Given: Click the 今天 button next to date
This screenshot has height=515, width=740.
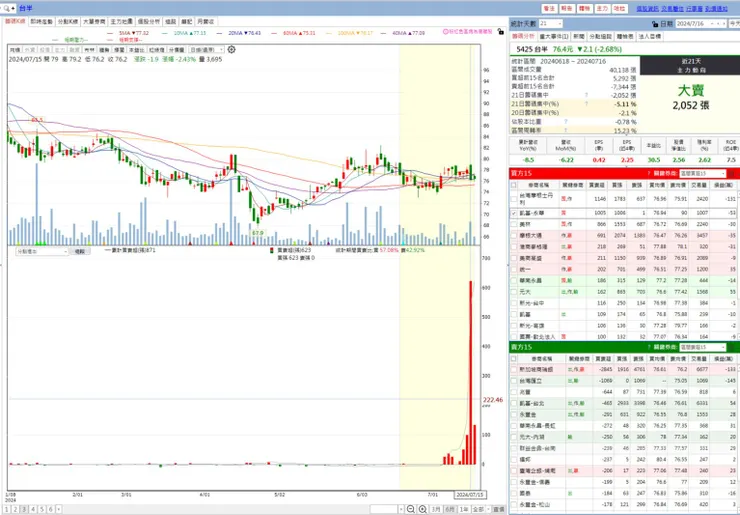Looking at the screenshot, I should [x=735, y=24].
